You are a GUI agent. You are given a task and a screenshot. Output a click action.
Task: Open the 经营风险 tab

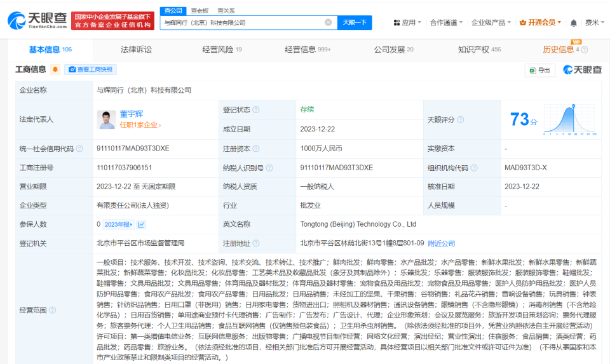coord(222,50)
